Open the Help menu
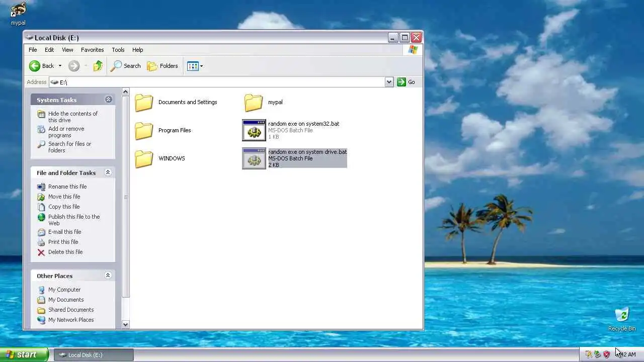This screenshot has height=362, width=644. (x=137, y=50)
